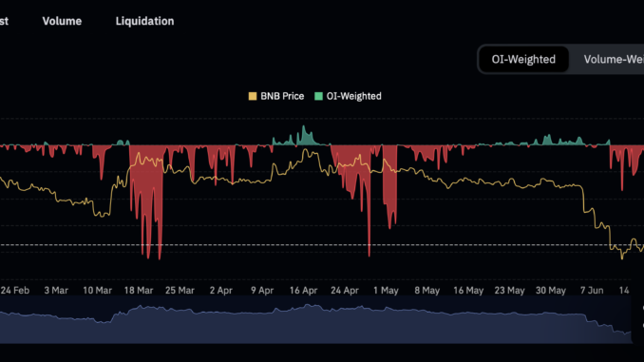This screenshot has height=362, width=644.
Task: Click the 25 Mar date label
Action: coord(180,290)
